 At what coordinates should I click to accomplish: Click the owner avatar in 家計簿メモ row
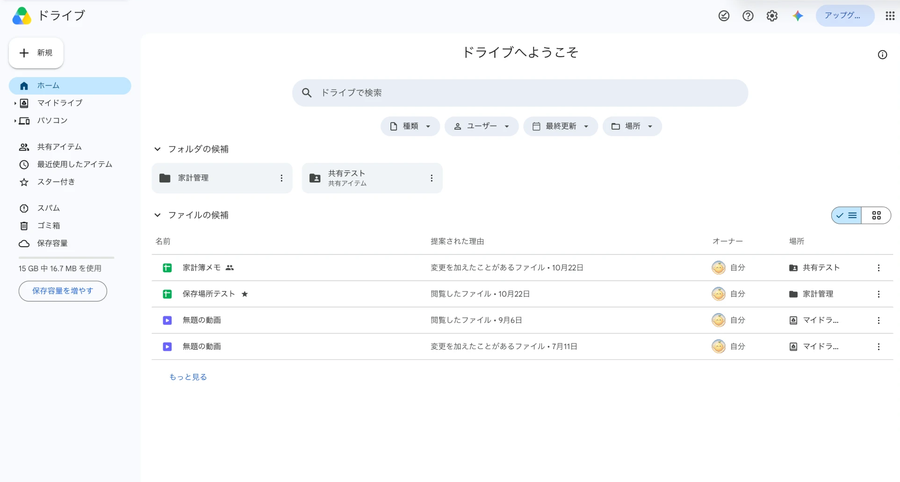pyautogui.click(x=718, y=267)
